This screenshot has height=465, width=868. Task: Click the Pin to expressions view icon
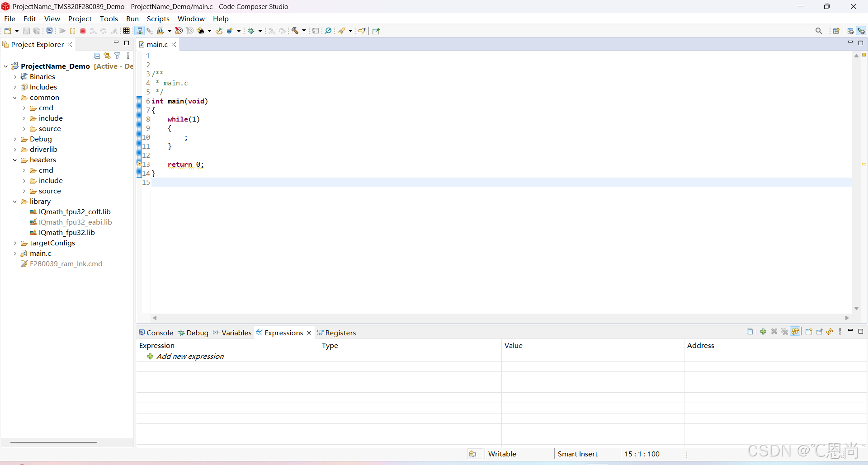[819, 332]
